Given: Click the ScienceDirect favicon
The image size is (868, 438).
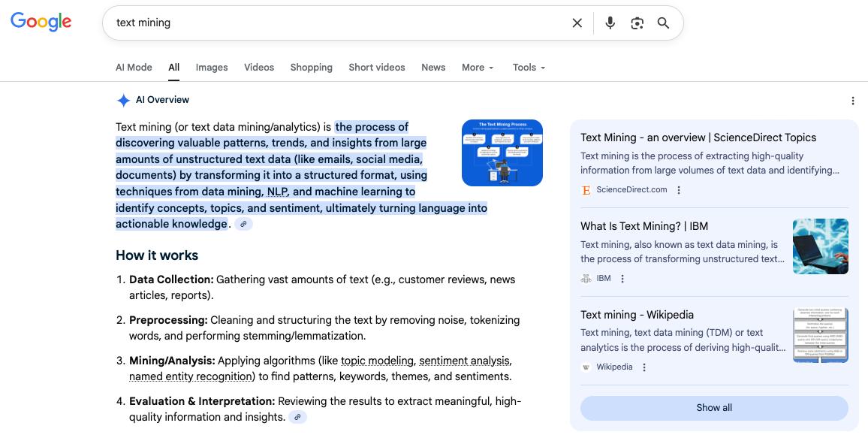Looking at the screenshot, I should pos(586,190).
